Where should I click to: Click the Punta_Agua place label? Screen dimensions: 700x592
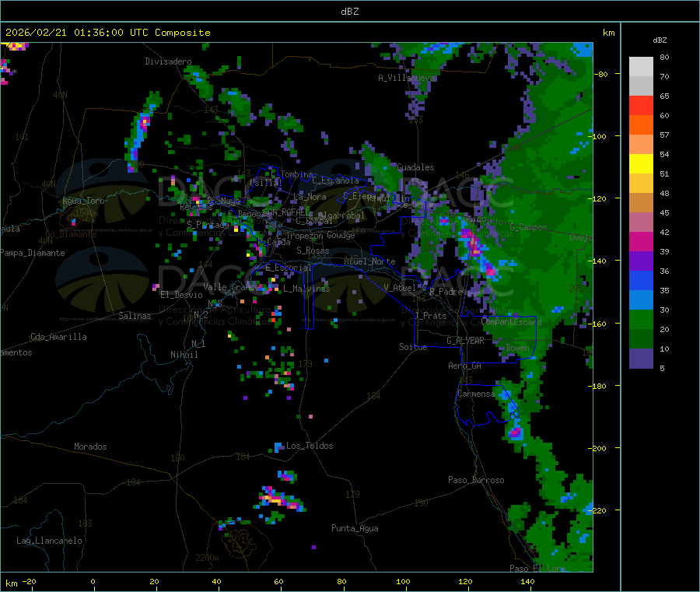[355, 528]
